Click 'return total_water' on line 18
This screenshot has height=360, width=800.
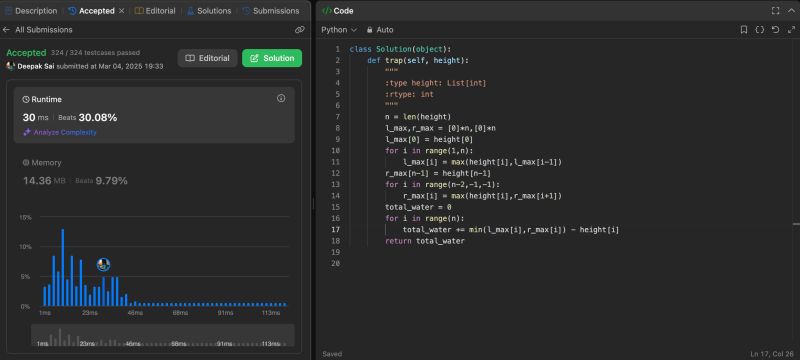tap(425, 241)
